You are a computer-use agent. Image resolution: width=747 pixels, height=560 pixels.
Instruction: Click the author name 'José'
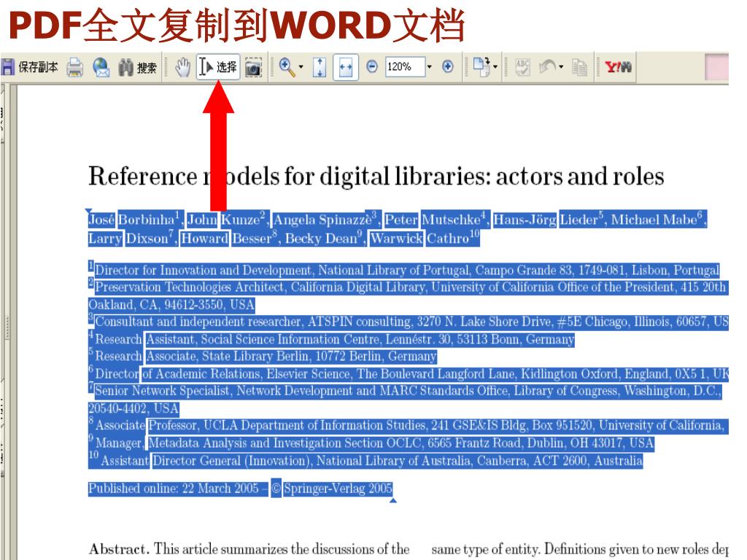coord(101,219)
